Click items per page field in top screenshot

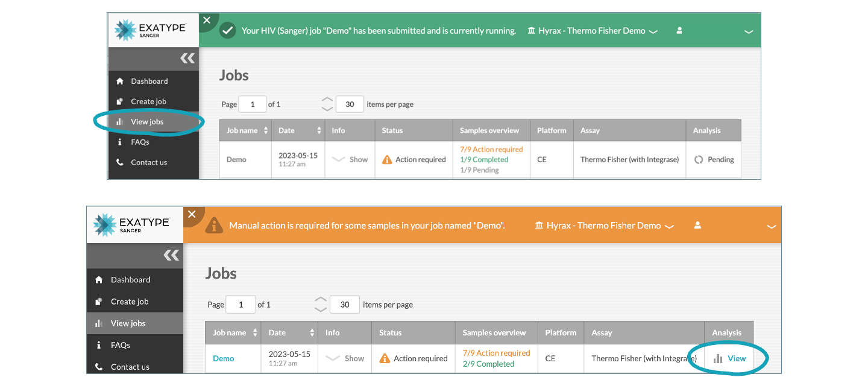[350, 104]
